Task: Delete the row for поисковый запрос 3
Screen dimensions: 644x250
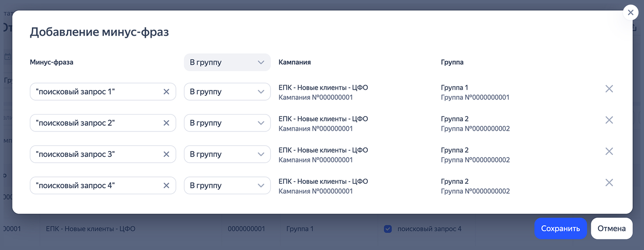Action: click(x=609, y=151)
